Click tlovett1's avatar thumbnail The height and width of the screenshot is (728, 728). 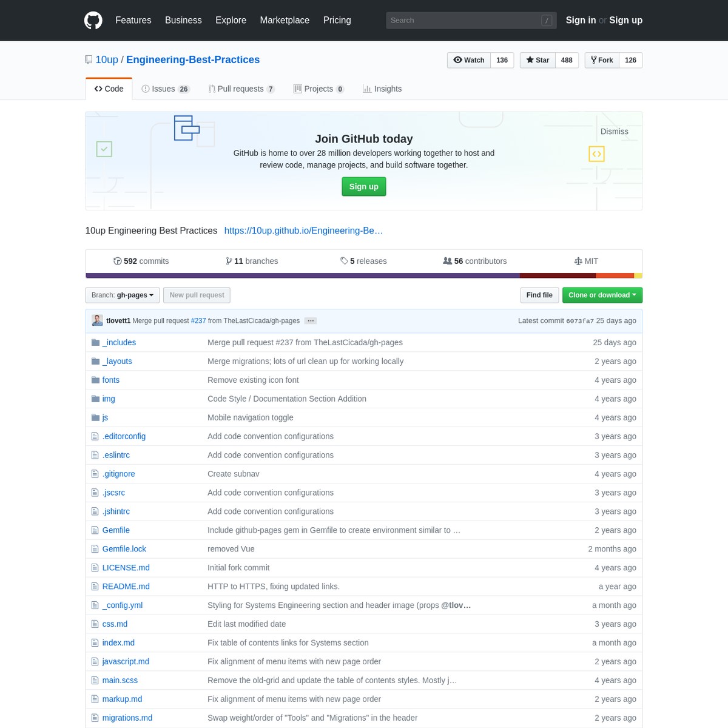97,320
